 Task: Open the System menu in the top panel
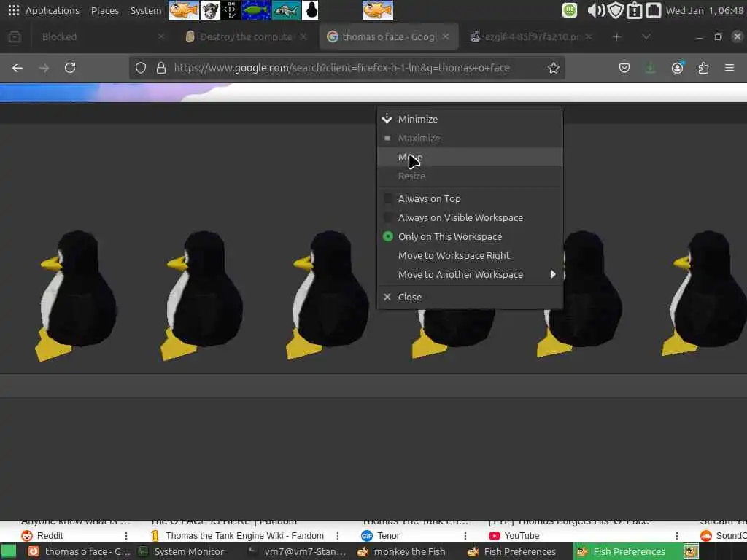click(146, 10)
